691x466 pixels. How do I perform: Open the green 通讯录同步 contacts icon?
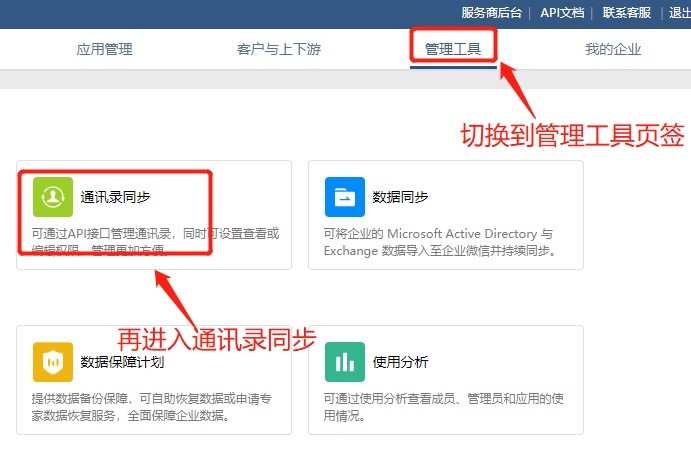point(53,197)
